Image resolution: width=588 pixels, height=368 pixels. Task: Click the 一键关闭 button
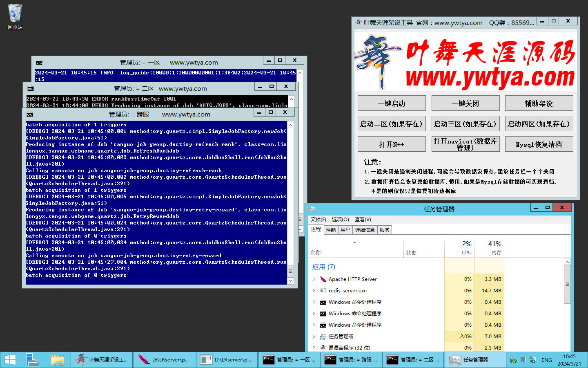pos(465,103)
